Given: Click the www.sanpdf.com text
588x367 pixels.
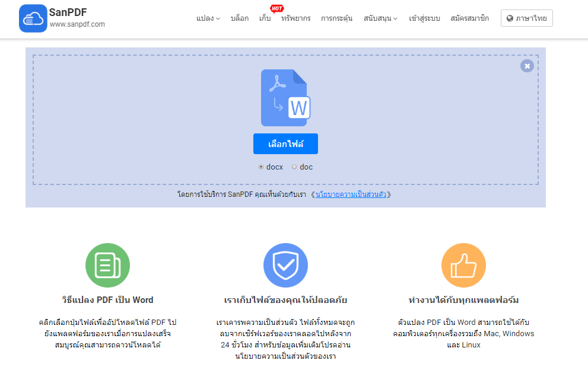Looking at the screenshot, I should pos(77,24).
